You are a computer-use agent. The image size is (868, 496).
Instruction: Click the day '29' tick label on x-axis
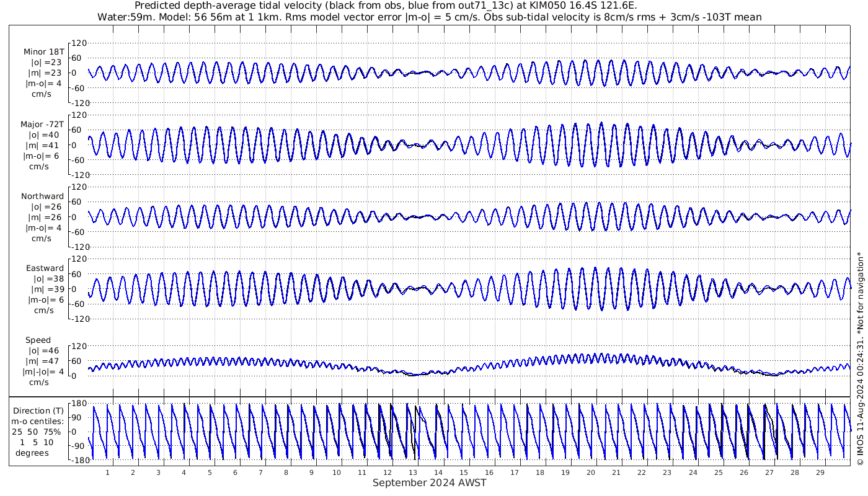[x=820, y=472]
